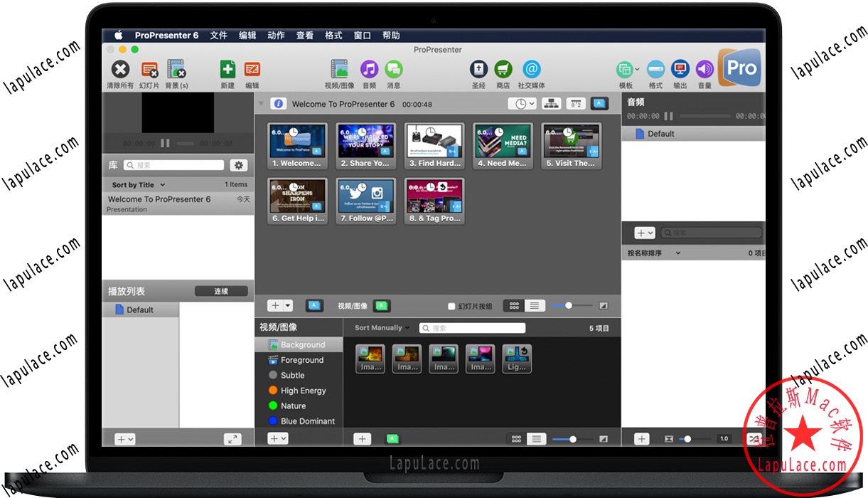The image size is (868, 498).
Task: Collapse the Welcome To ProPresenter 6 disclosure triangle
Action: (x=261, y=104)
